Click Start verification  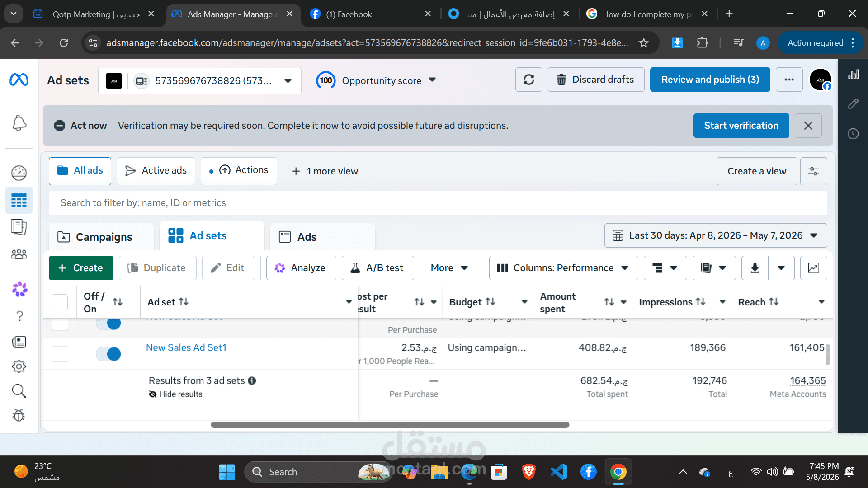tap(741, 126)
